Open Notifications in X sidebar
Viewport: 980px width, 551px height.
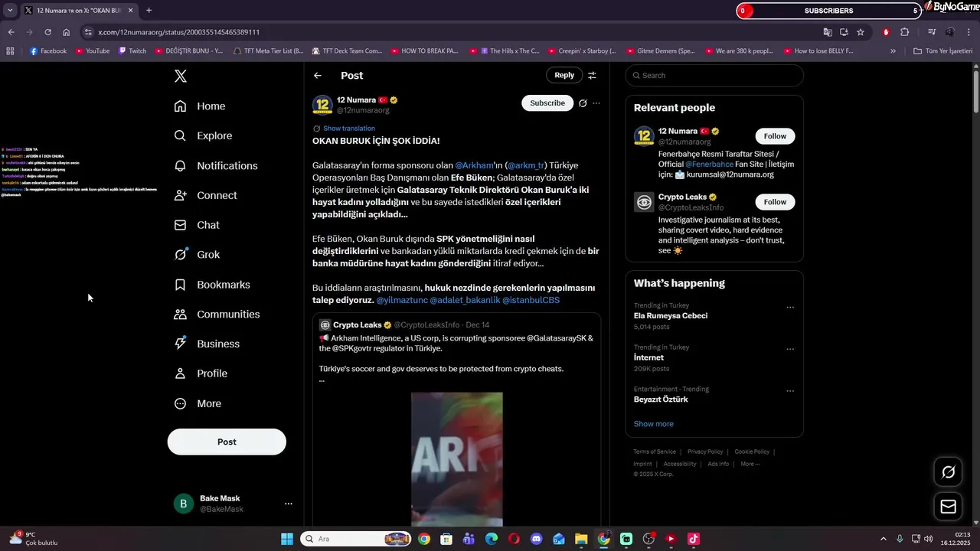click(x=216, y=165)
